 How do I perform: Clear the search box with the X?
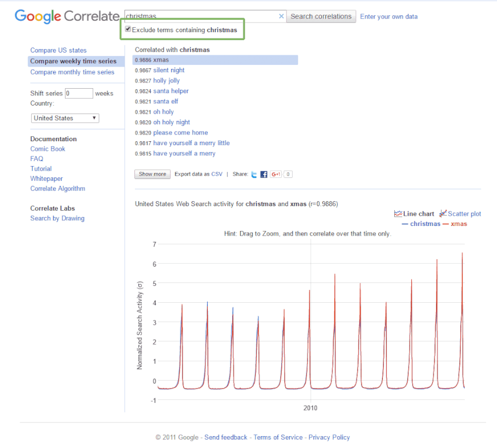tap(281, 16)
